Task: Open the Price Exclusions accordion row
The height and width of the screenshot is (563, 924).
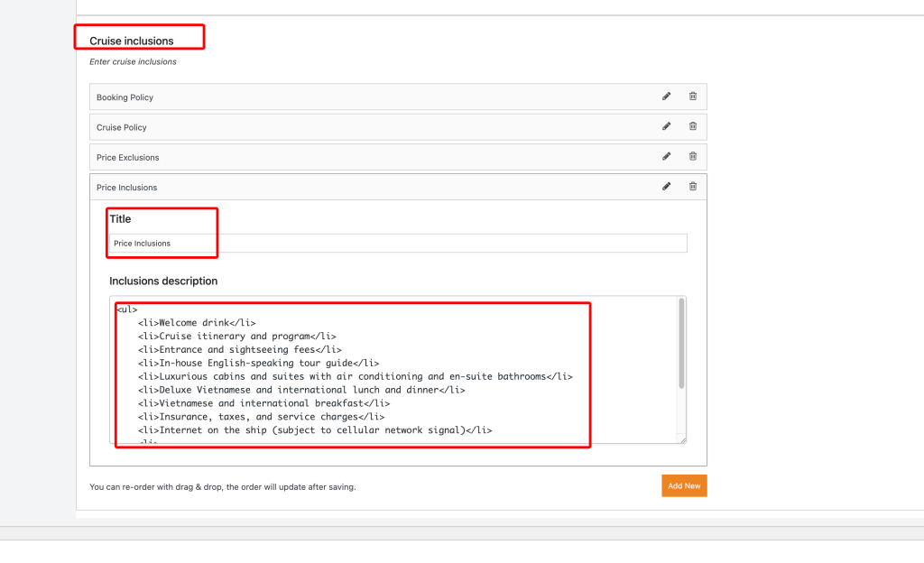Action: tap(361, 157)
